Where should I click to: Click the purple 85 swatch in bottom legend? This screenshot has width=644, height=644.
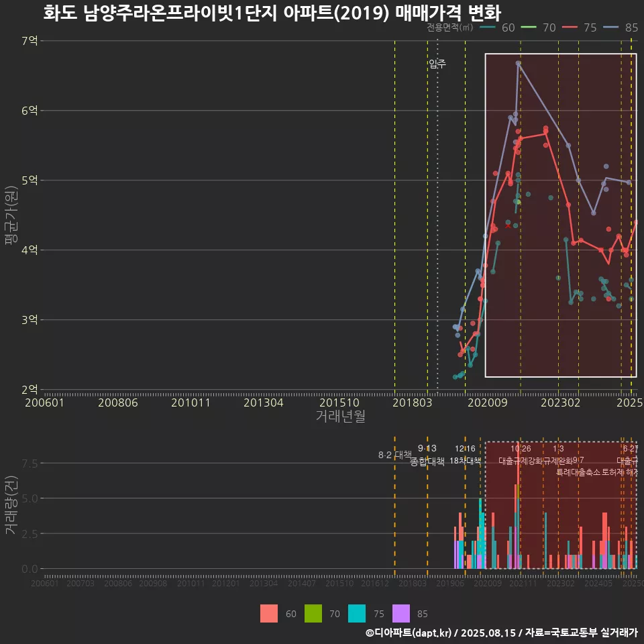point(401,614)
